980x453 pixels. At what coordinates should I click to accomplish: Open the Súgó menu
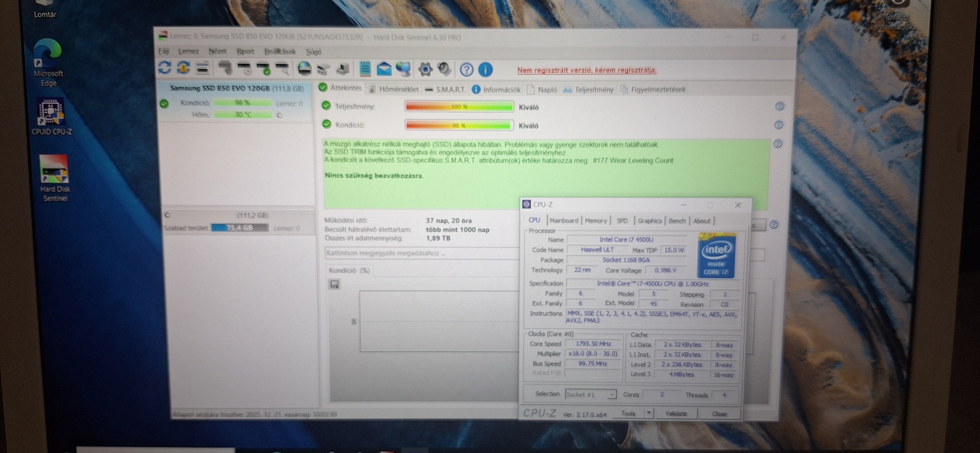tap(314, 52)
